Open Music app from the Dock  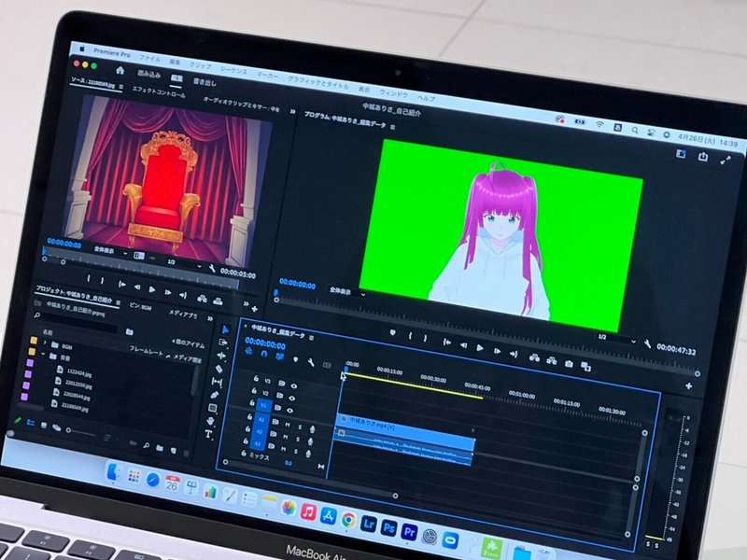point(308,512)
